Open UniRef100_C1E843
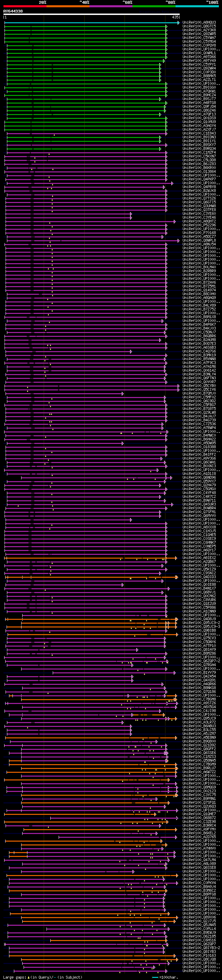Screen dimensions: 222x980 199,133
